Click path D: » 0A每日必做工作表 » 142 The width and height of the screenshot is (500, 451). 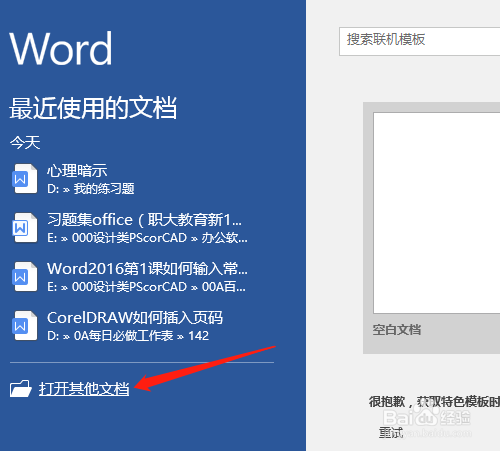click(x=128, y=336)
